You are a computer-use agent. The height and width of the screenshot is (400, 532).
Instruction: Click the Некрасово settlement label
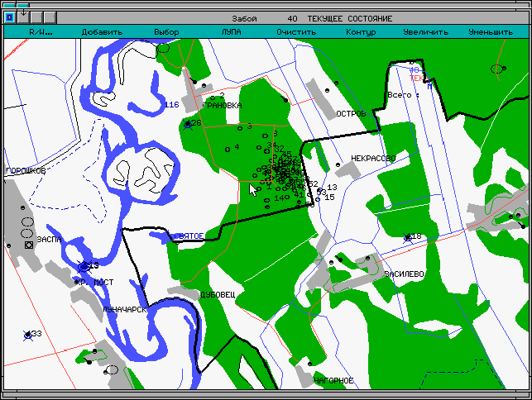tap(373, 158)
